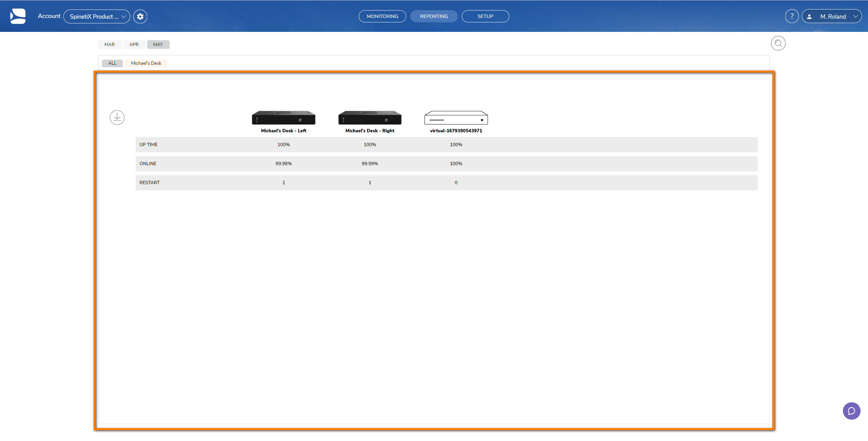Switch to the REPORTING tab
The width and height of the screenshot is (868, 441).
[x=434, y=16]
